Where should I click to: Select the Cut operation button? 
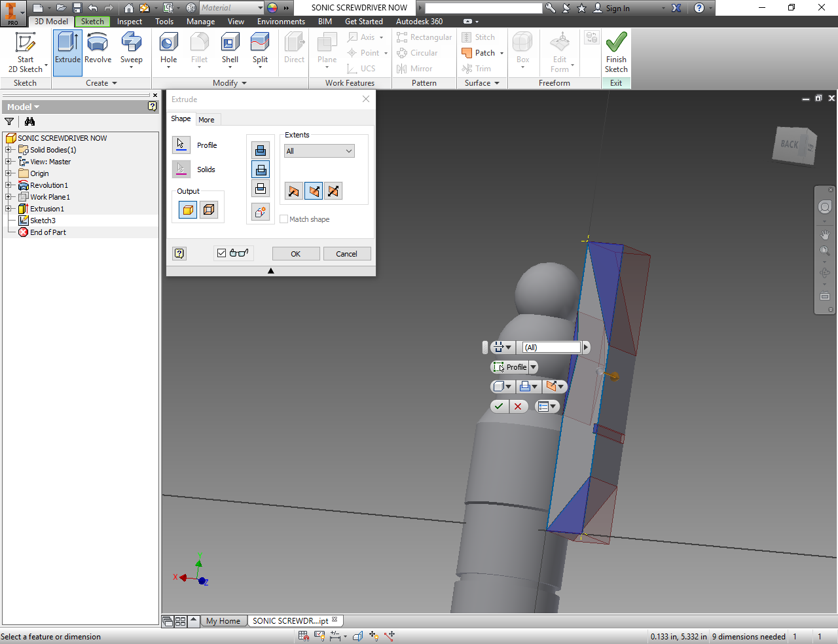pyautogui.click(x=261, y=170)
